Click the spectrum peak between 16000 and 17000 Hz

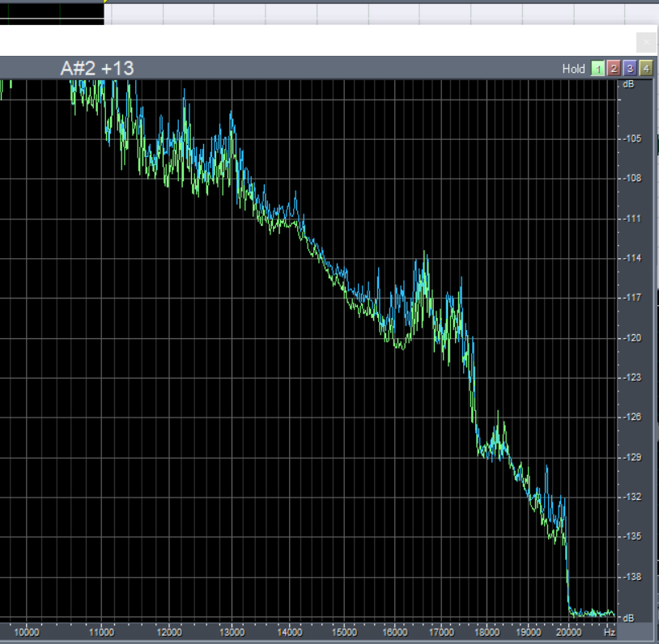coord(424,257)
